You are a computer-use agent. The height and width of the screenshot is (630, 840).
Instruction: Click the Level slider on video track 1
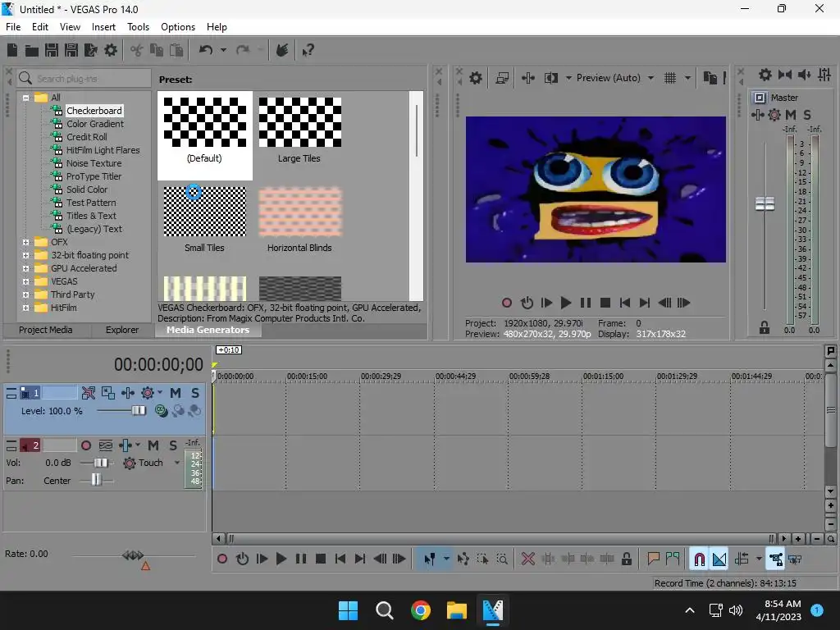click(x=139, y=411)
